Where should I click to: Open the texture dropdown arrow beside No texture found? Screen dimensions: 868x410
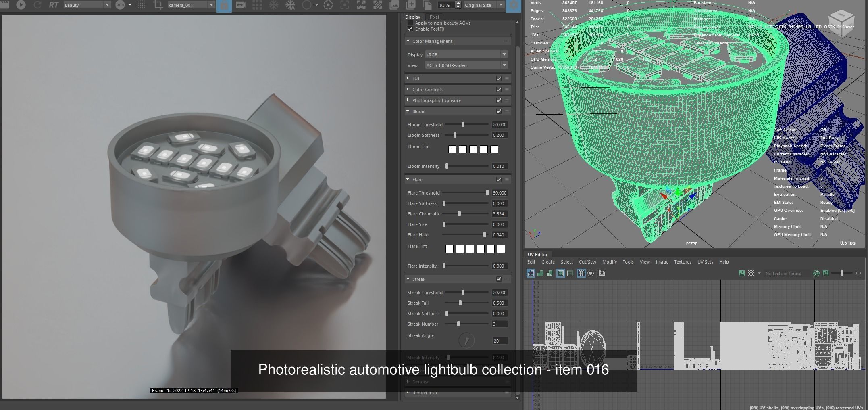[x=759, y=273]
